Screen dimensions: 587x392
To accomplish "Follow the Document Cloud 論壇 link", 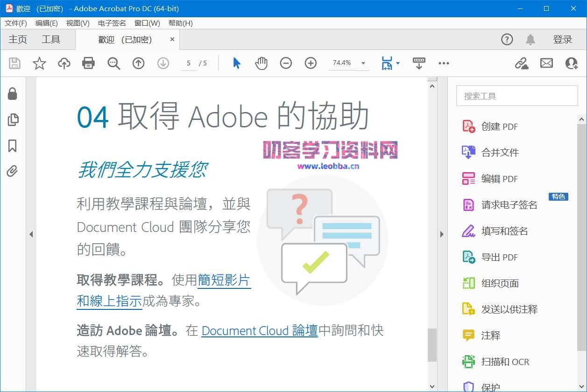I will pyautogui.click(x=259, y=331).
